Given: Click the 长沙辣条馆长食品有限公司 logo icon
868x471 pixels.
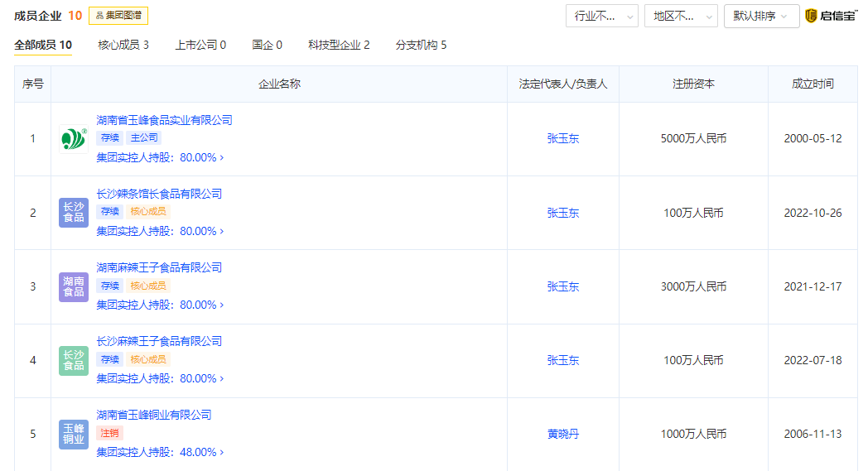Looking at the screenshot, I should click(x=74, y=213).
